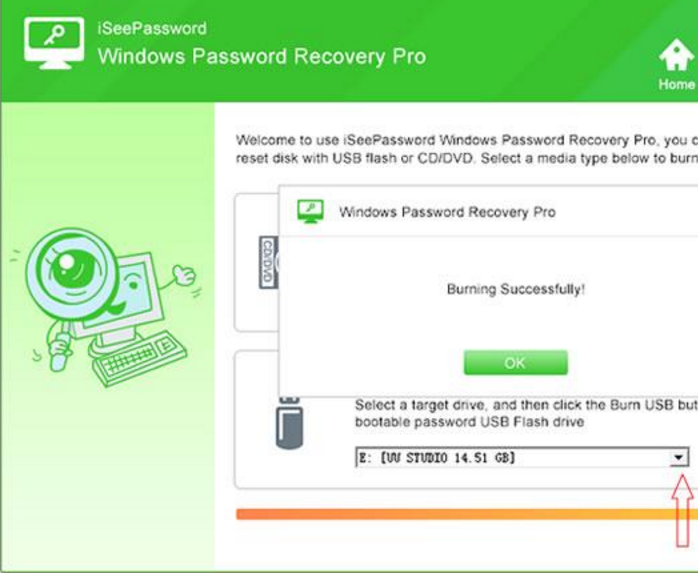This screenshot has height=573, width=698.
Task: Click the orange burn progress bar
Action: click(467, 514)
